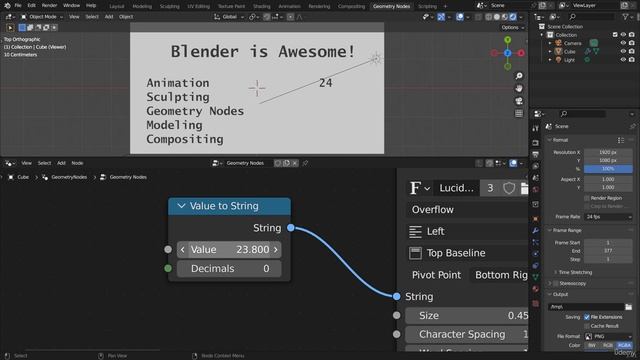Open the Render menu
The height and width of the screenshot is (360, 640).
(49, 6)
